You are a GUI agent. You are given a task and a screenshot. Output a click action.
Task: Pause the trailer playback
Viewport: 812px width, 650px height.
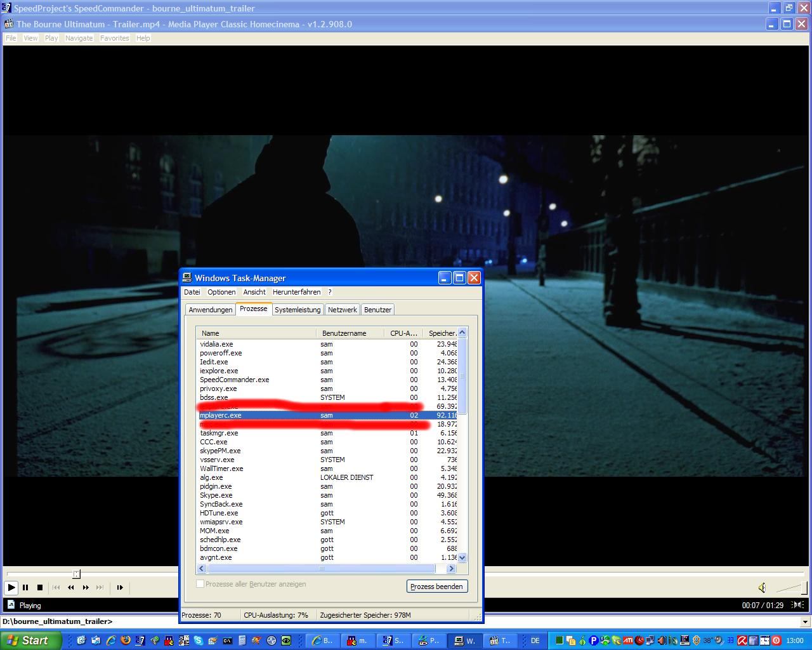tap(25, 588)
